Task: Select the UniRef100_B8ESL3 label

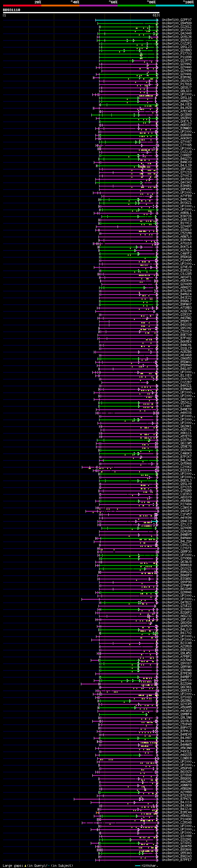Action: 177,481
